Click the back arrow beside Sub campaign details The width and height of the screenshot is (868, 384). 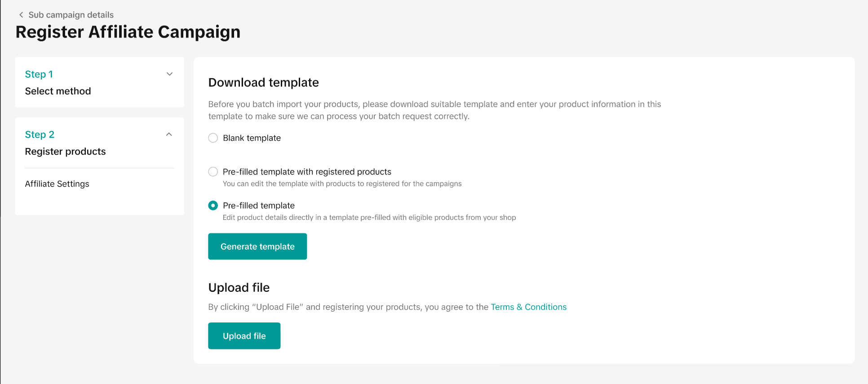click(x=21, y=15)
